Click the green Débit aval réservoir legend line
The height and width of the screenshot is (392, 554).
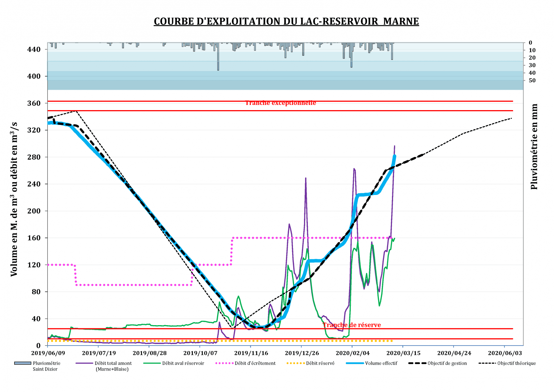(x=152, y=363)
